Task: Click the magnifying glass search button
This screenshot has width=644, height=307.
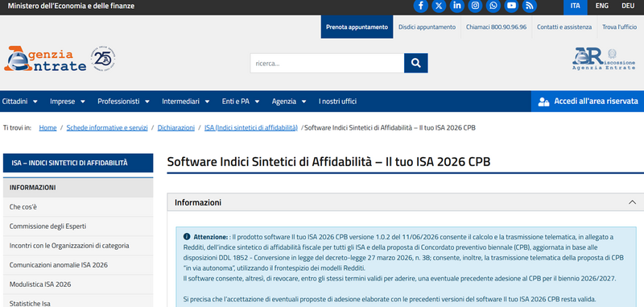Action: [x=415, y=64]
